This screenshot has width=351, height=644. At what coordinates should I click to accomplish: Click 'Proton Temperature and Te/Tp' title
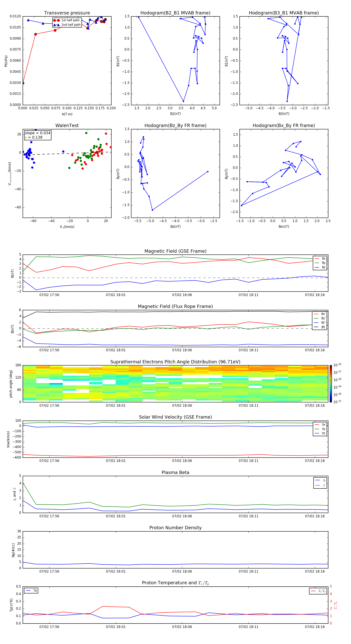click(x=175, y=583)
